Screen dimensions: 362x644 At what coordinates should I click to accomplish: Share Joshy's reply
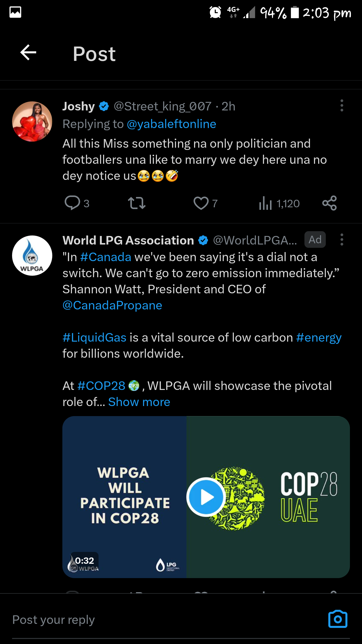(329, 203)
